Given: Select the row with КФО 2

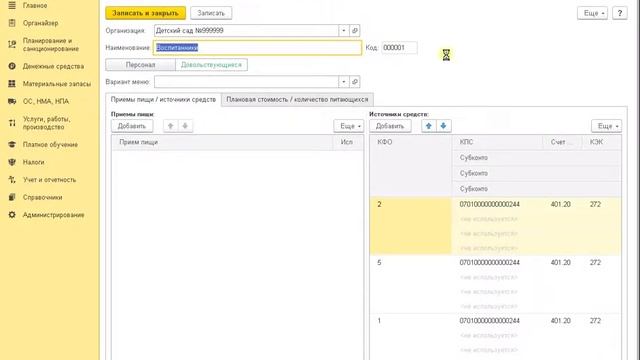Looking at the screenshot, I should click(x=496, y=226).
